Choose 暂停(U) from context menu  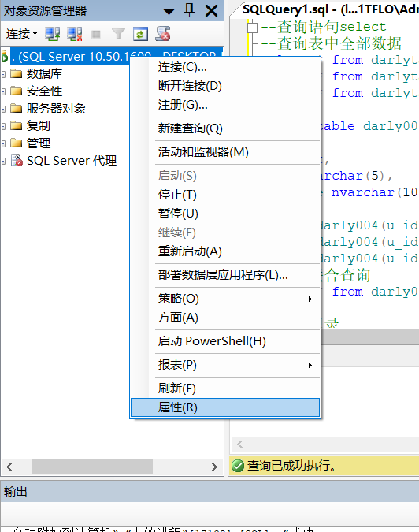(x=225, y=214)
